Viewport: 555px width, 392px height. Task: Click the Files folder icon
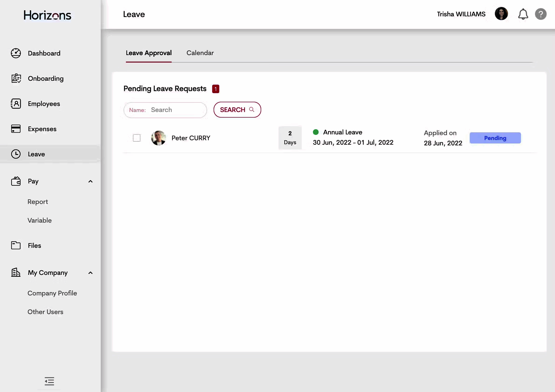coord(16,245)
